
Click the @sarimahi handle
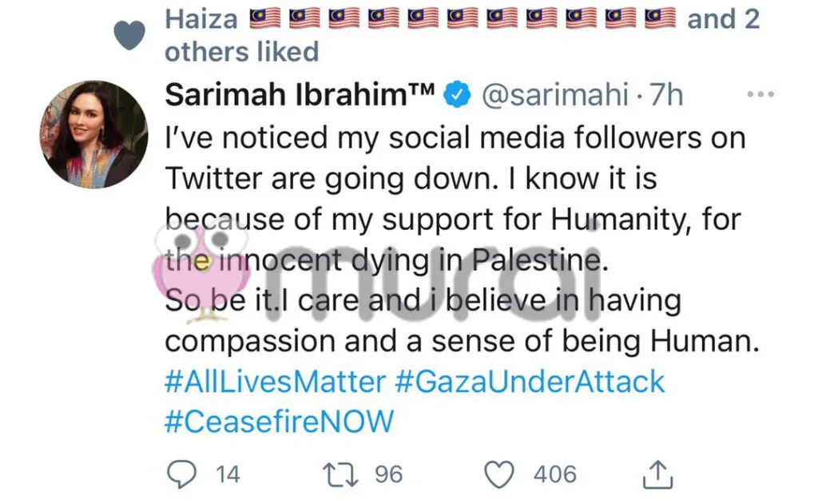556,96
